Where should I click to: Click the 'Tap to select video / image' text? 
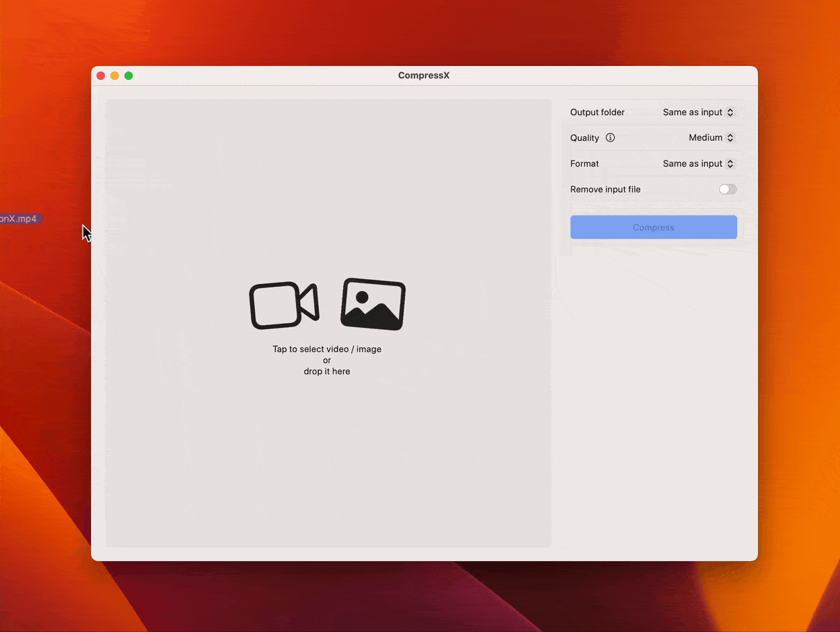pyautogui.click(x=327, y=349)
